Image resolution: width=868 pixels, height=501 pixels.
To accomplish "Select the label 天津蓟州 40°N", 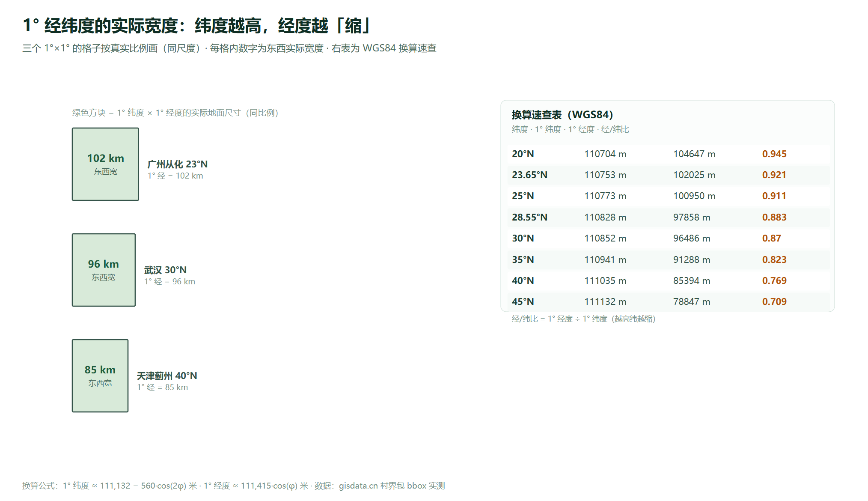I will (x=167, y=376).
